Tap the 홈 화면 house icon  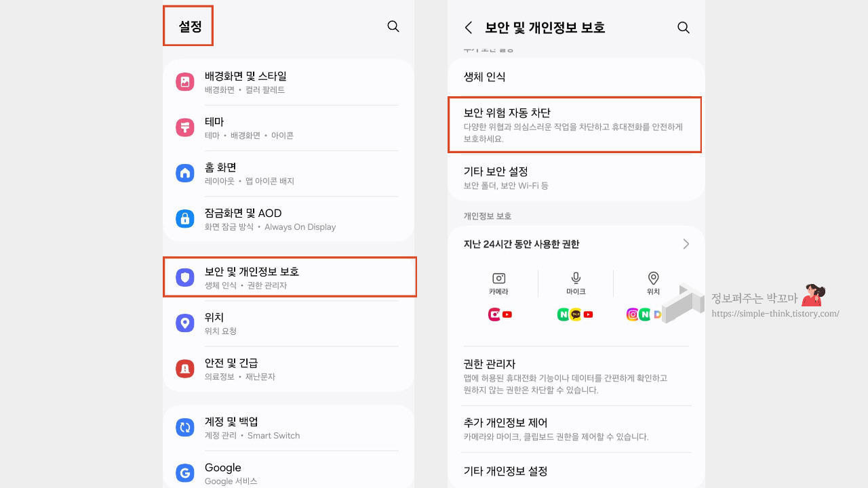tap(185, 173)
